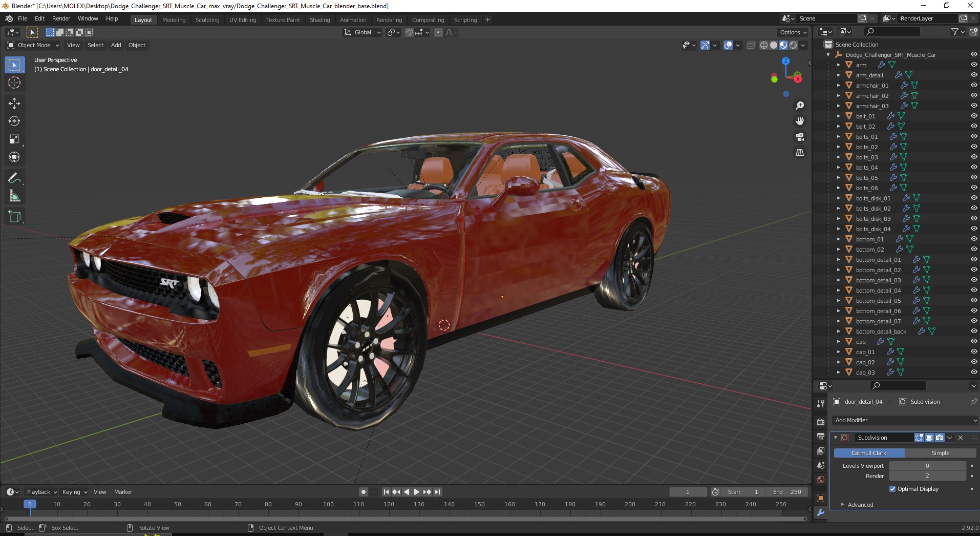This screenshot has width=980, height=536.
Task: Hide the cap_02 object
Action: [x=973, y=362]
